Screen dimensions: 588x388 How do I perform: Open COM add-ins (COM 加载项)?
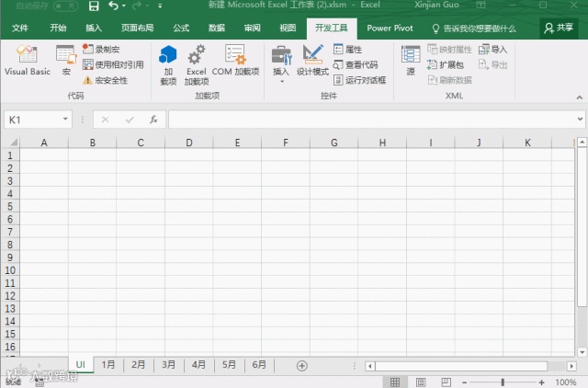click(235, 60)
